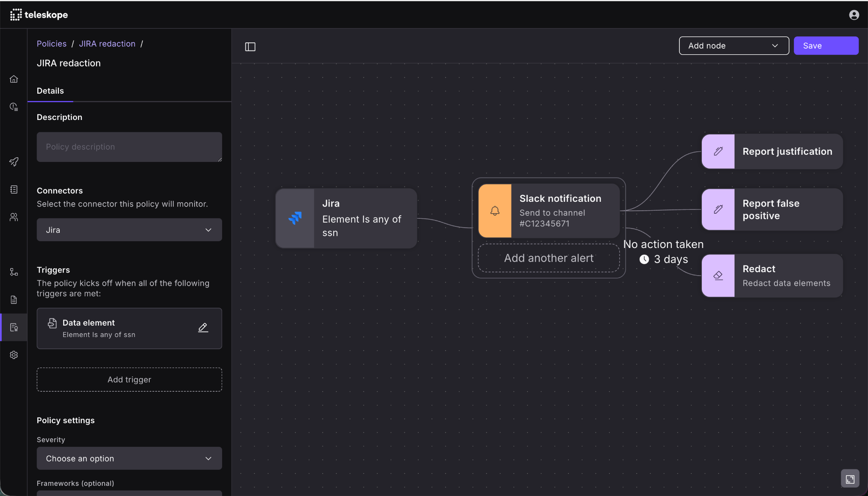
Task: Go to Home in the sidebar
Action: pos(14,79)
